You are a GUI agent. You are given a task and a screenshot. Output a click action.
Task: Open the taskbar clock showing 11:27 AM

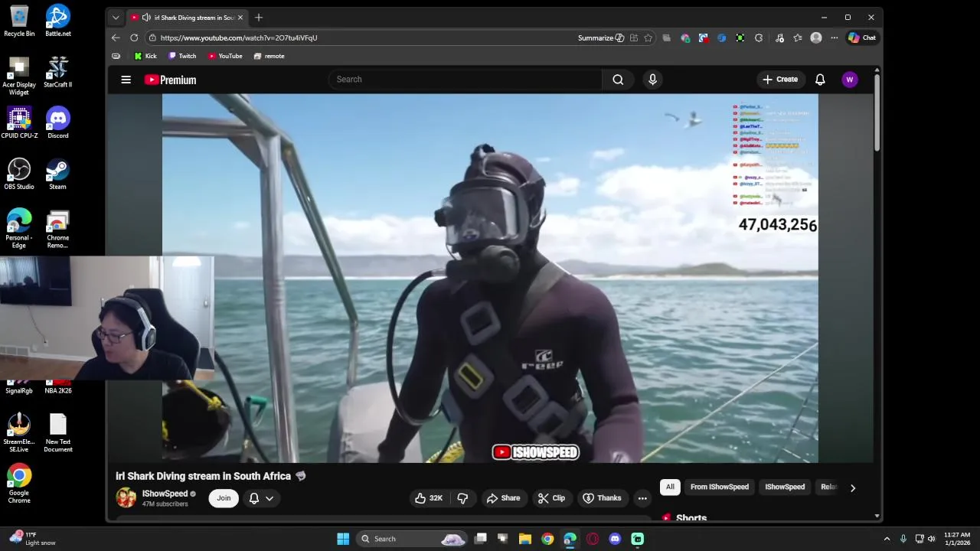pos(957,539)
